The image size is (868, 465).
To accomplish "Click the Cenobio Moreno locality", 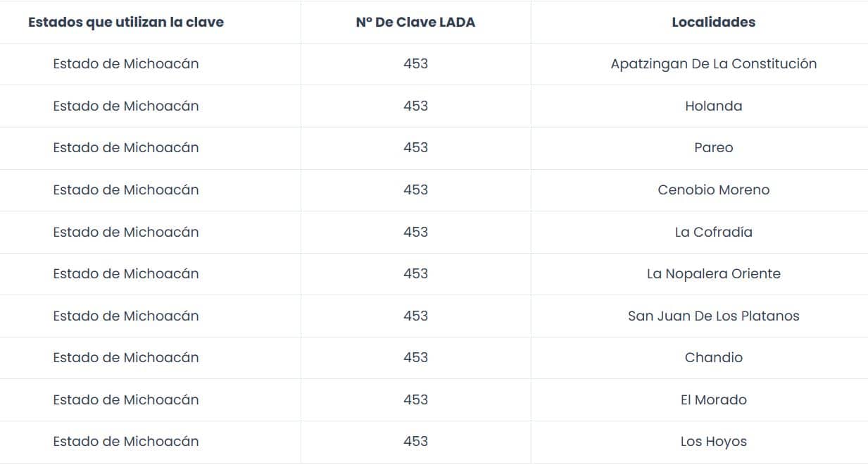I will [x=713, y=190].
